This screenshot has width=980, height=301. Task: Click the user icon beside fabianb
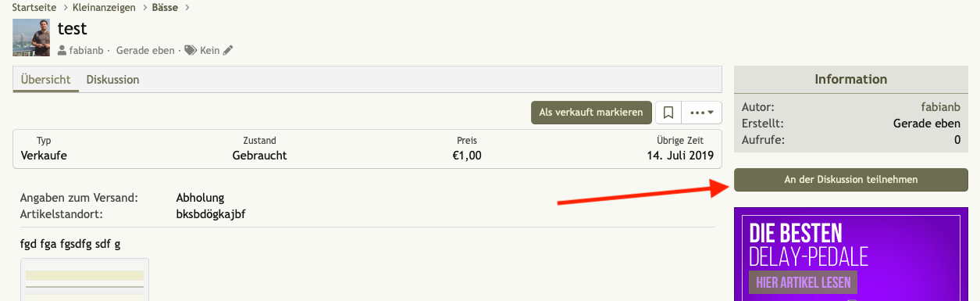coord(62,50)
